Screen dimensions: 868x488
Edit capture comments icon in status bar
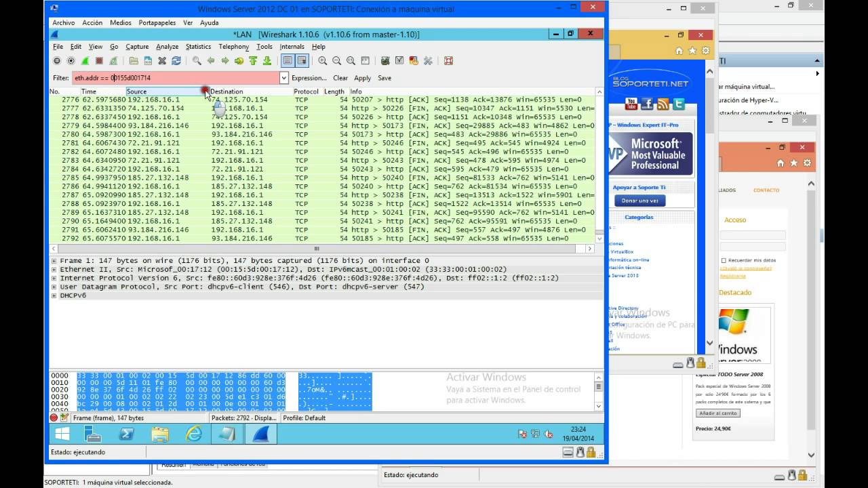[x=64, y=418]
